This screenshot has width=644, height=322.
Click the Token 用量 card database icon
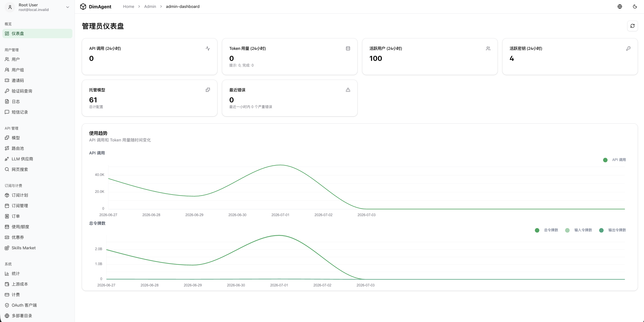[x=348, y=48]
